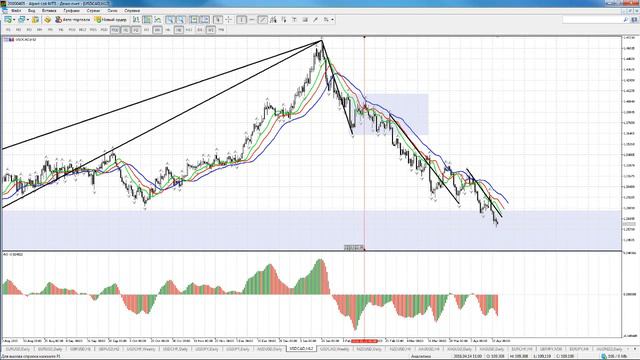
Task: Open the Справка menu
Action: click(x=132, y=11)
